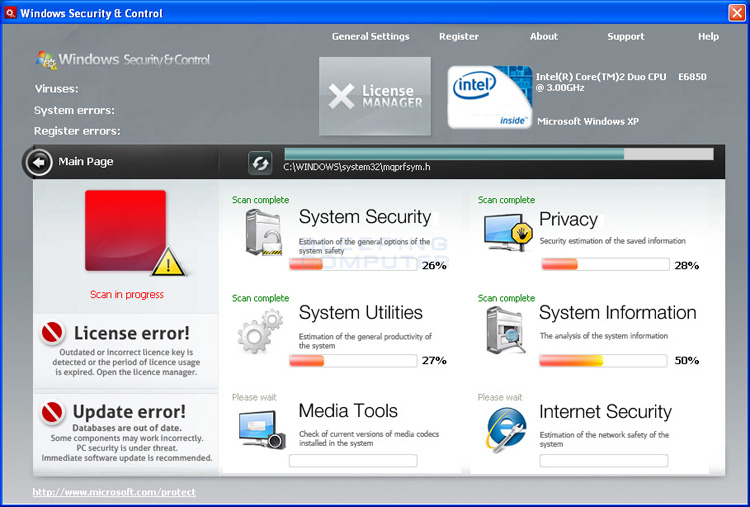Open the microsoft.com/protect link
Screen dimensions: 750x507
pyautogui.click(x=114, y=492)
